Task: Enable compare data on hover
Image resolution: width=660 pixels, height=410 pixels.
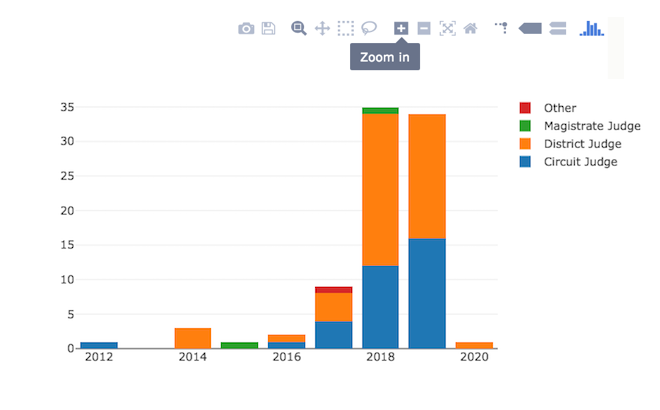Action: (558, 29)
